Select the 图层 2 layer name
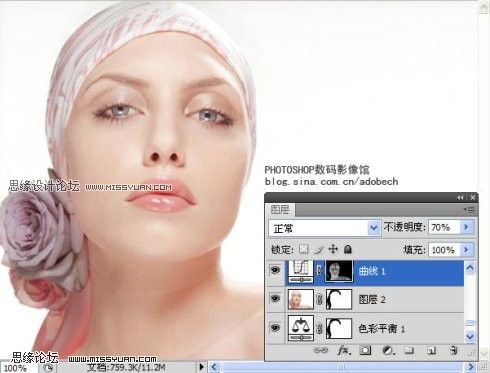 (372, 299)
